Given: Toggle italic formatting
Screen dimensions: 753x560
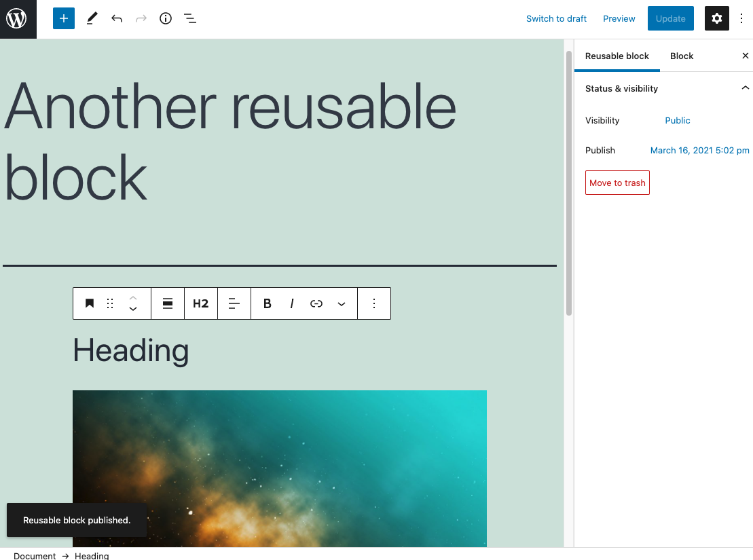Looking at the screenshot, I should click(x=291, y=303).
